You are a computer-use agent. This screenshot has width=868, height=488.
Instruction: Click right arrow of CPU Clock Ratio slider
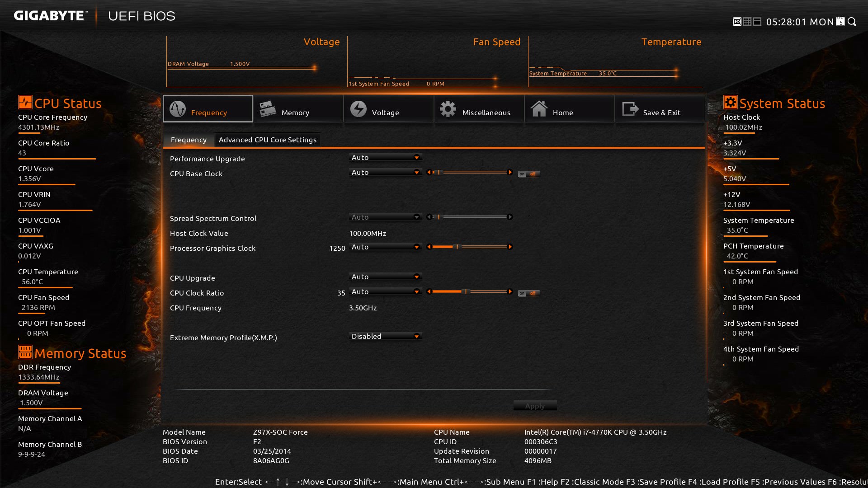tap(510, 291)
